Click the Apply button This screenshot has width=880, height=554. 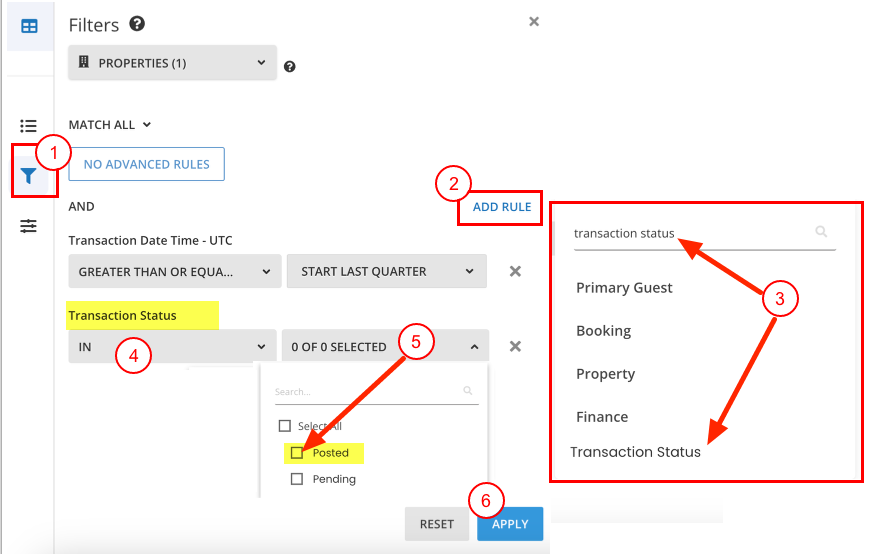pyautogui.click(x=510, y=524)
